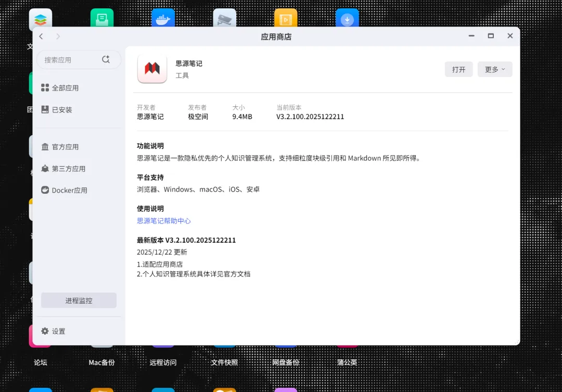Screen dimensions: 562x392
Task: Open the 网盘备份 desktop shortcut
Action: coord(286,363)
